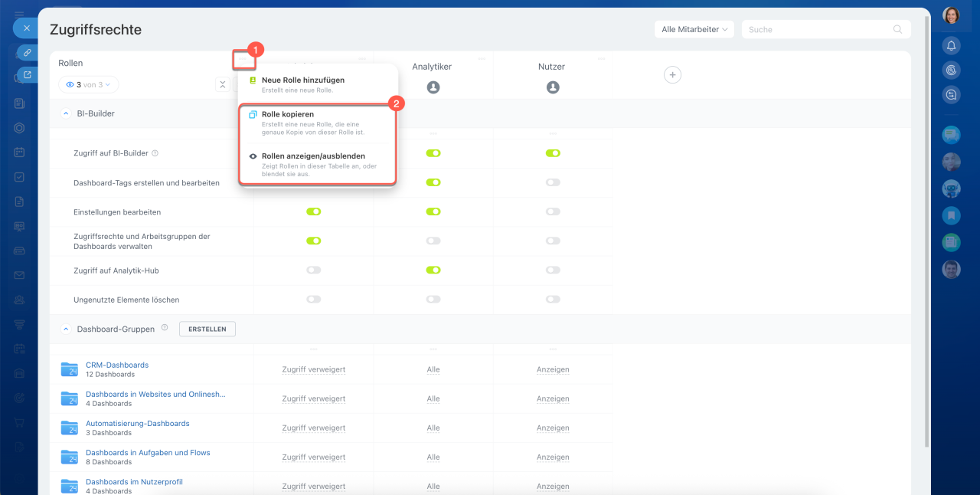Open Automatisierung-Dashboards link
Image resolution: width=980 pixels, height=495 pixels.
point(137,424)
